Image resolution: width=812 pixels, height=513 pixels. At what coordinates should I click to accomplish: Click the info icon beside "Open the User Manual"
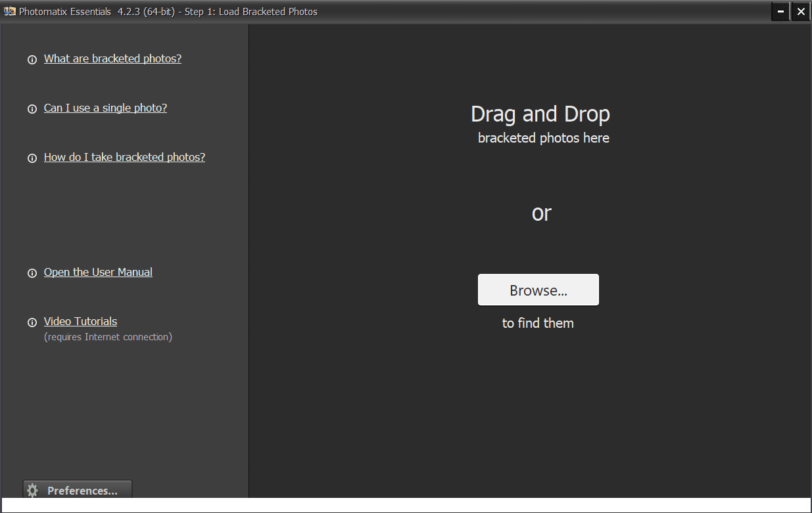(x=32, y=273)
